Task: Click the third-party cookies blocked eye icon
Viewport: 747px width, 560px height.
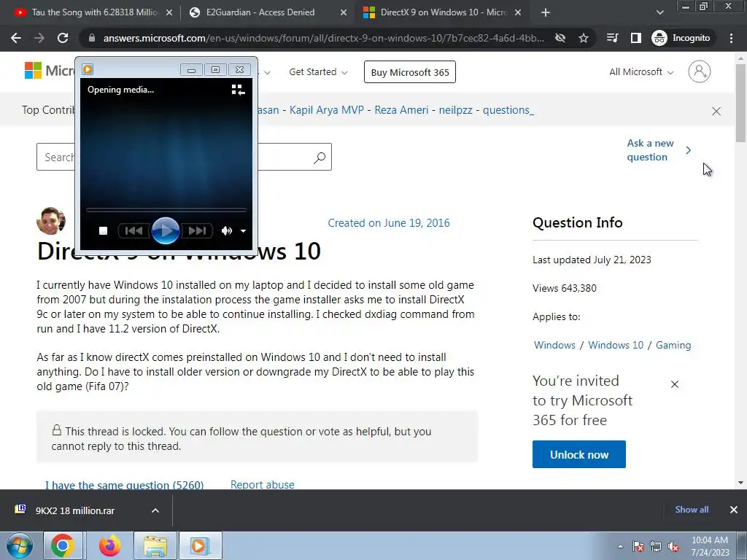Action: pos(560,38)
